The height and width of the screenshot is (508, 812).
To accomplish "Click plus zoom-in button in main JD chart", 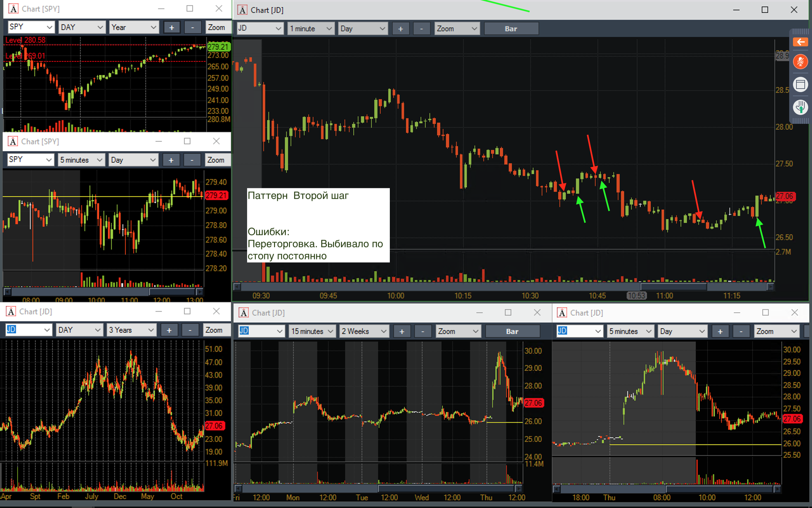I will [x=401, y=29].
